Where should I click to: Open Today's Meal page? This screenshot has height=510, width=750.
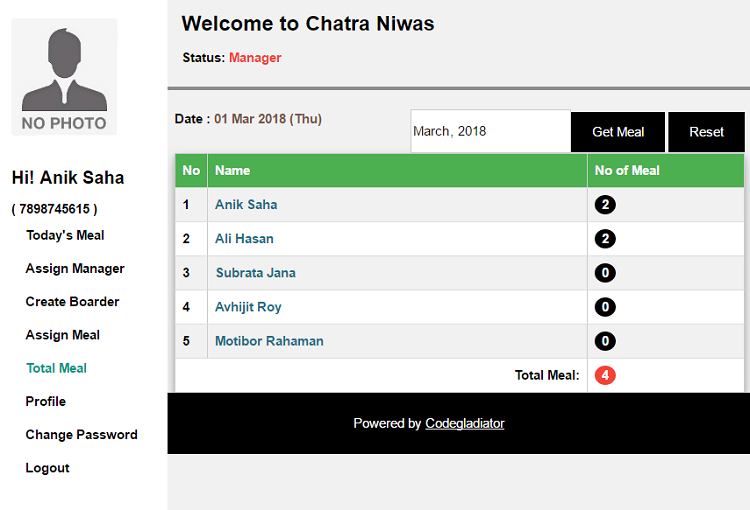pos(65,235)
